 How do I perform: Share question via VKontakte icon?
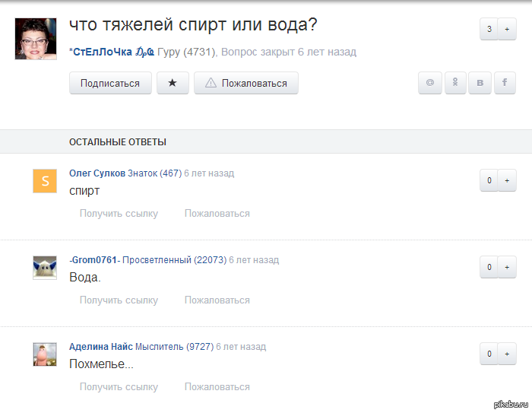[480, 83]
